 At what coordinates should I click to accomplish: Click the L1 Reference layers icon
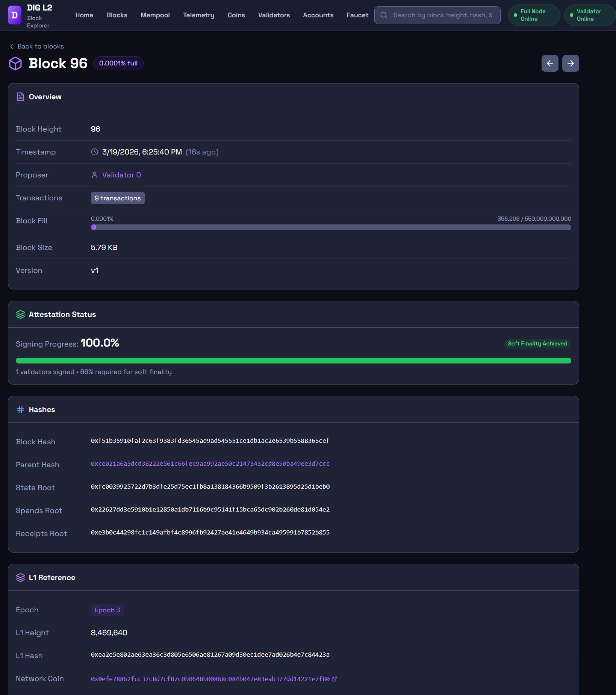click(x=20, y=577)
